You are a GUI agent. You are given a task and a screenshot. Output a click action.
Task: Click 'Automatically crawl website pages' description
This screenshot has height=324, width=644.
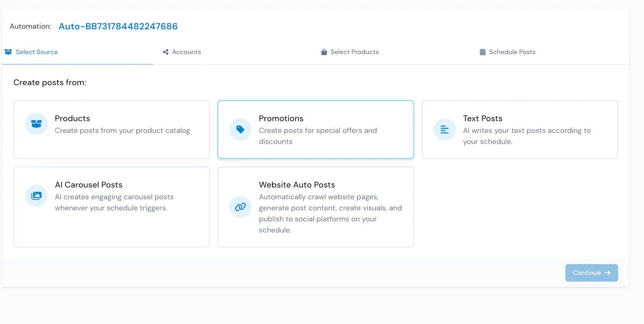pyautogui.click(x=330, y=213)
